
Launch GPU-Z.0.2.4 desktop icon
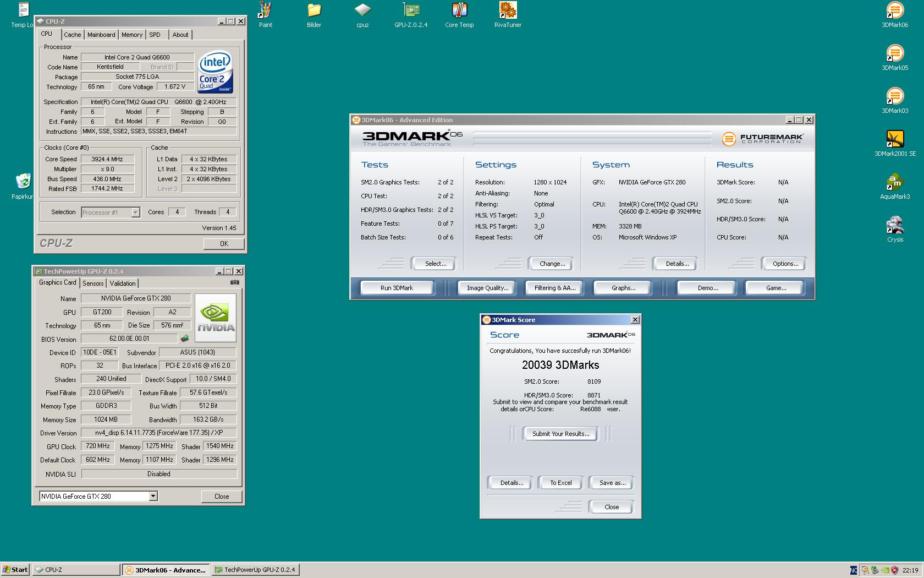(411, 14)
